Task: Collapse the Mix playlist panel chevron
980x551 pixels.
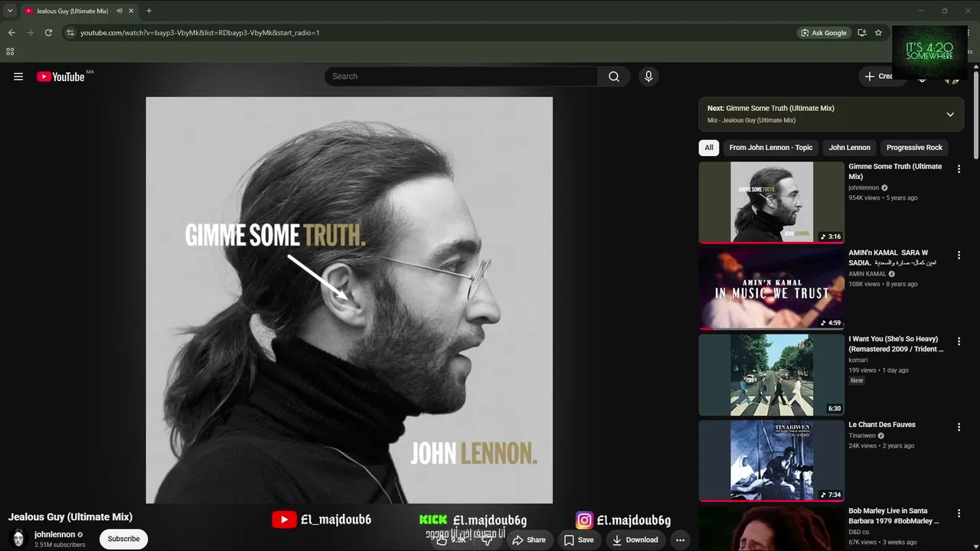Action: pyautogui.click(x=950, y=114)
